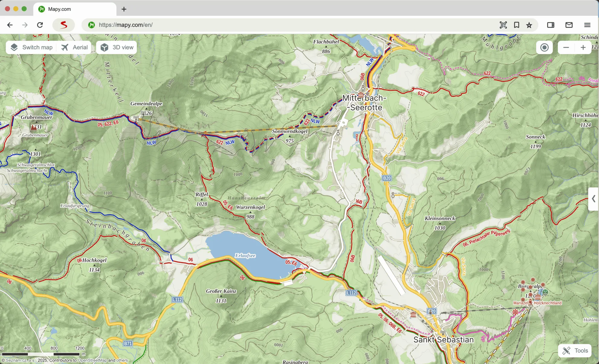Open the mail envelope icon
The image size is (599, 364).
point(569,25)
